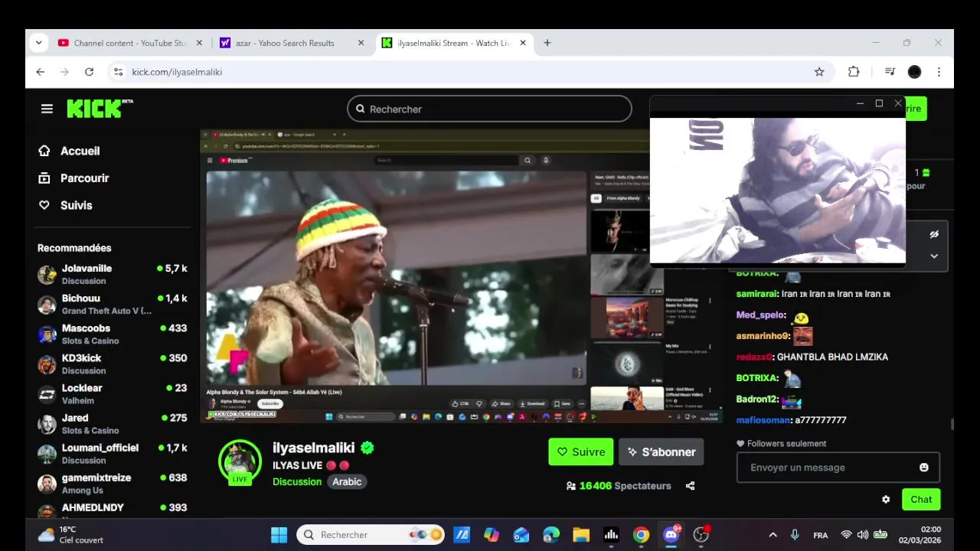Click the share stream icon
This screenshot has width=980, height=551.
pos(690,486)
